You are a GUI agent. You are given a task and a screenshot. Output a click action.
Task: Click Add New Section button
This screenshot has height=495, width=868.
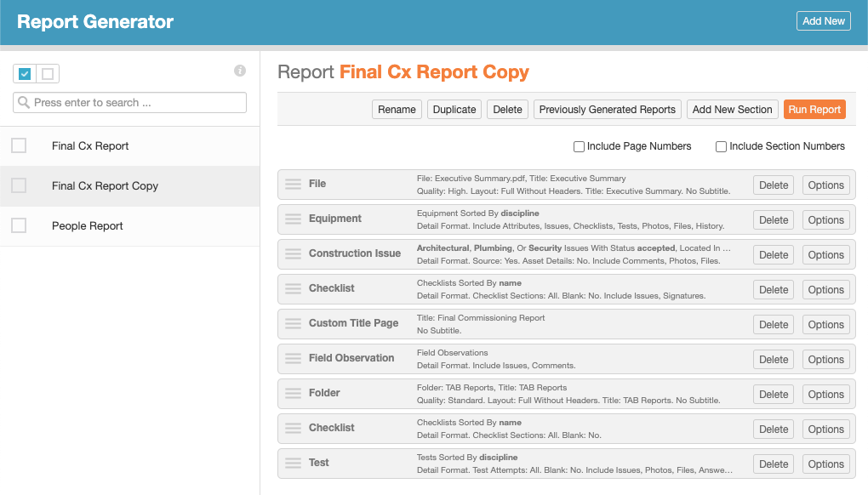click(x=732, y=110)
